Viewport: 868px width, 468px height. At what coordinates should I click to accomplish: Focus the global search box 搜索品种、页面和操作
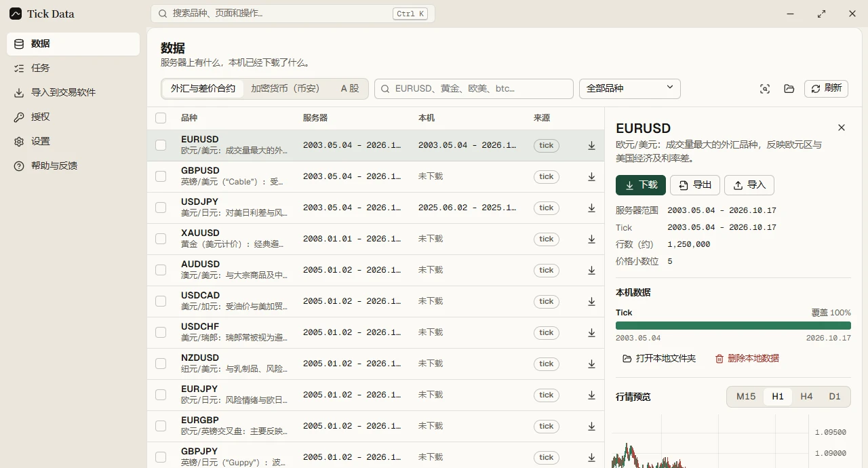293,14
